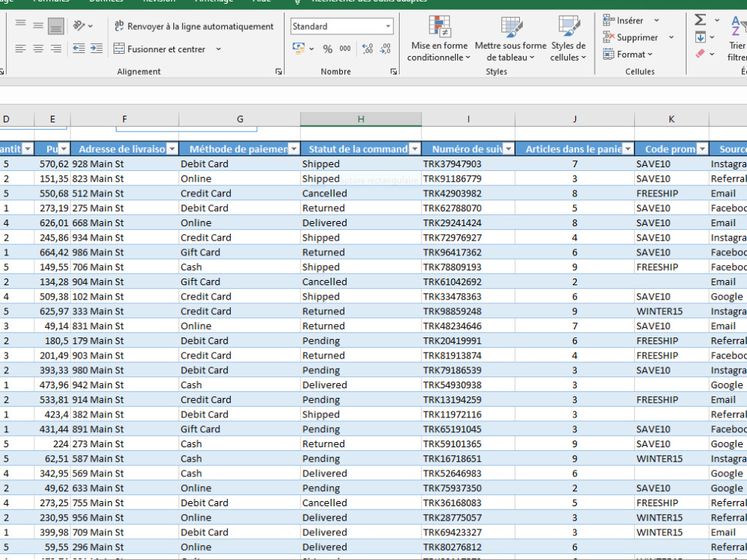Open Trier et filtrer

click(x=737, y=38)
